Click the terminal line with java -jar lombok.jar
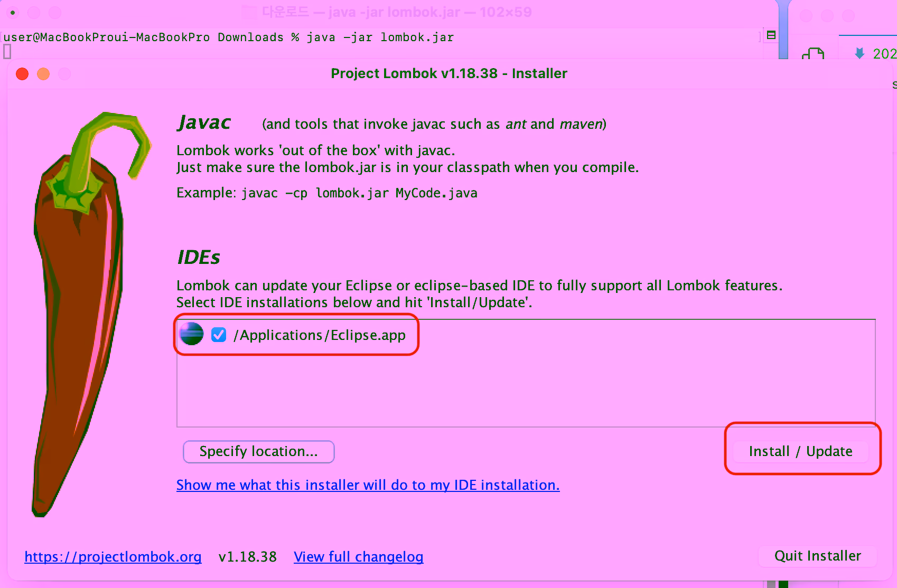 [228, 37]
